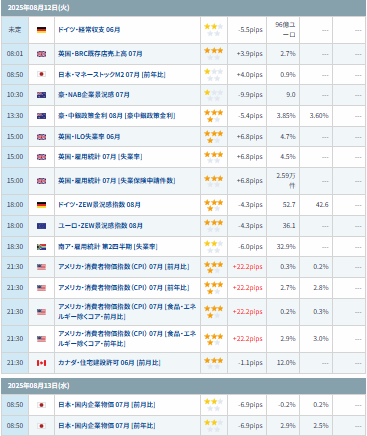Open アメリカ・消費者物価指数 CPI 前年比 link

[x=124, y=288]
